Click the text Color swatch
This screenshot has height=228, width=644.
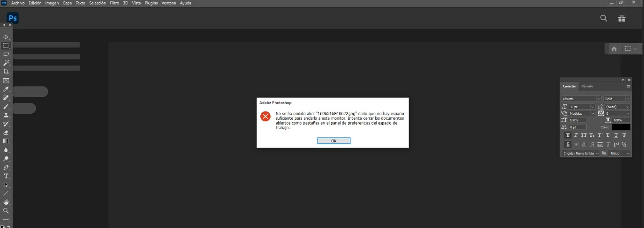pos(621,127)
